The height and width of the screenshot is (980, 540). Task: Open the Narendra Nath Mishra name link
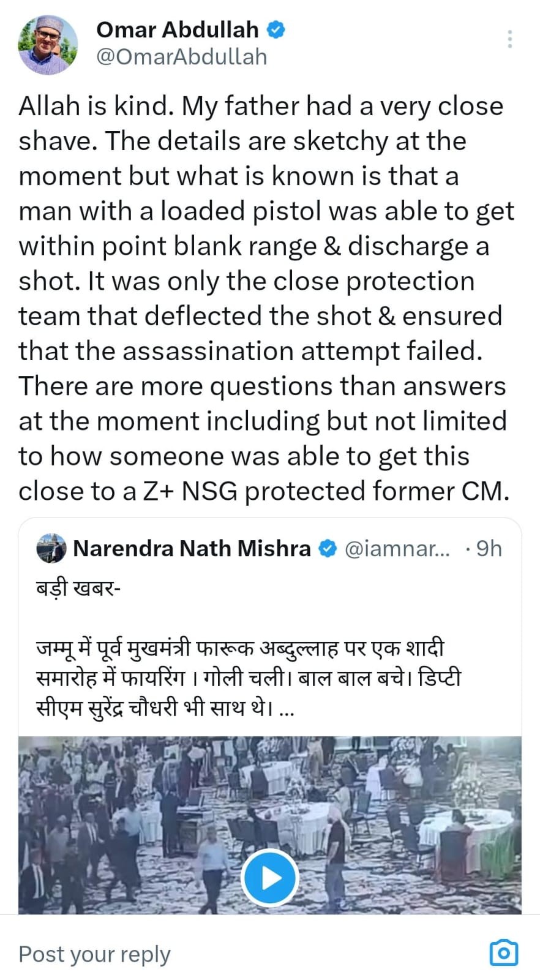pyautogui.click(x=192, y=549)
